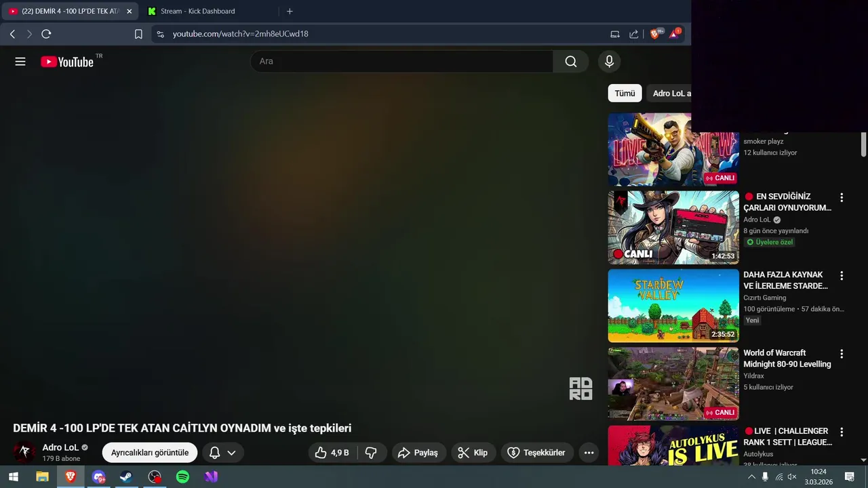Viewport: 868px width, 488px height.
Task: Click the page scrollbar thumb
Action: [x=864, y=144]
